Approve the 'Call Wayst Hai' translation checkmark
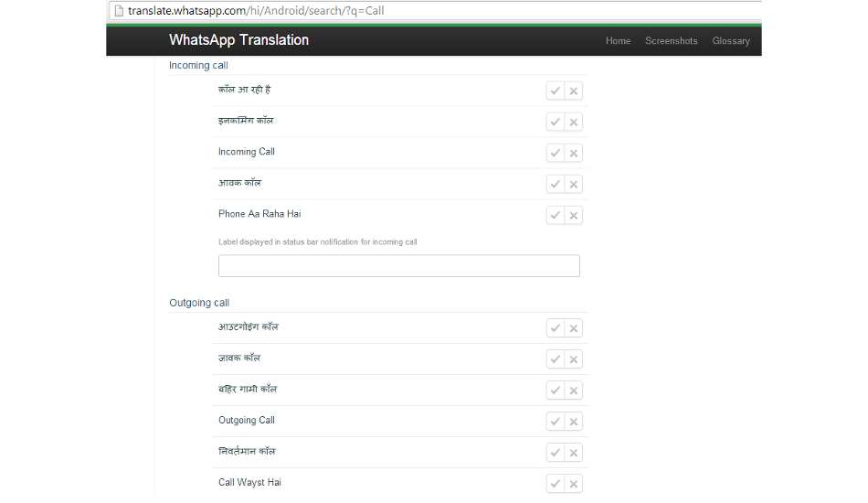868x503 pixels. (x=556, y=484)
